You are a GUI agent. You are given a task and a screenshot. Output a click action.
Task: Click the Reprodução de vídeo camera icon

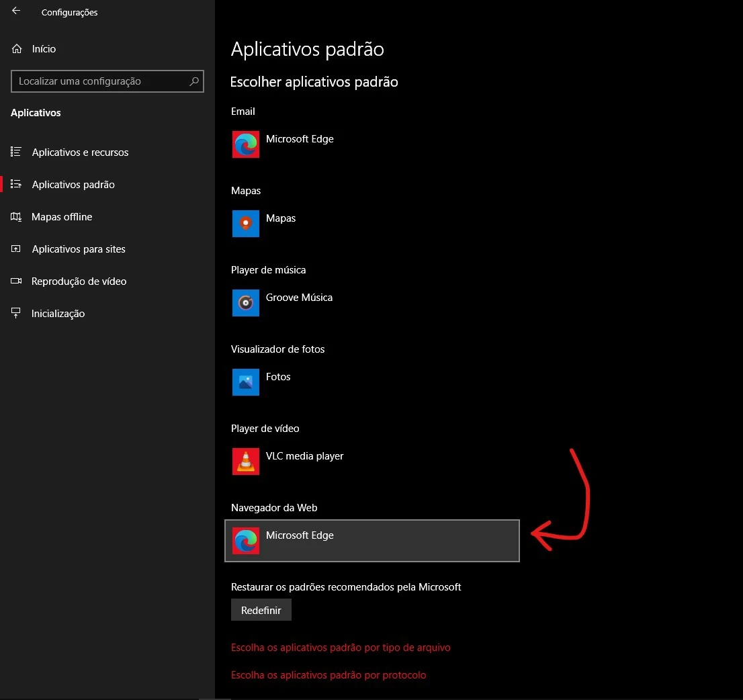[x=16, y=281]
